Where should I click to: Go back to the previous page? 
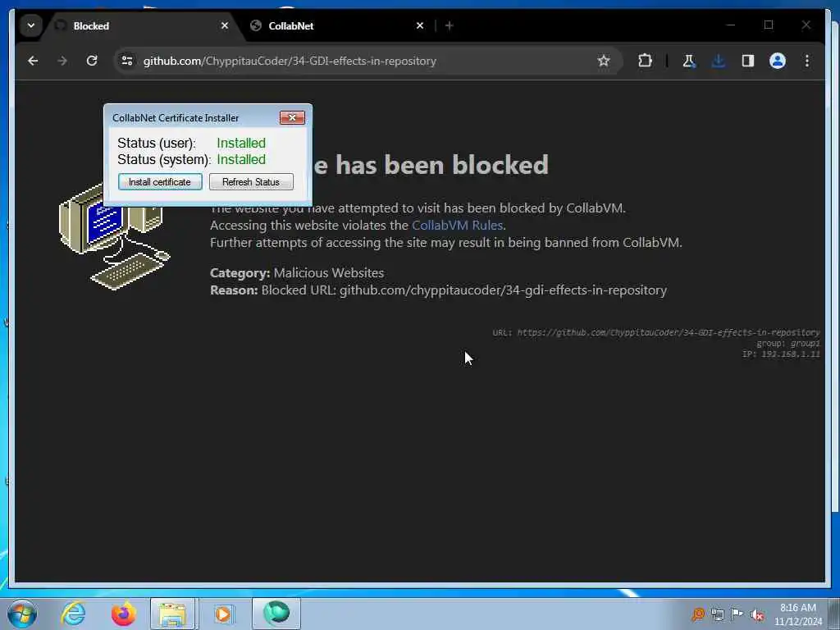point(33,61)
